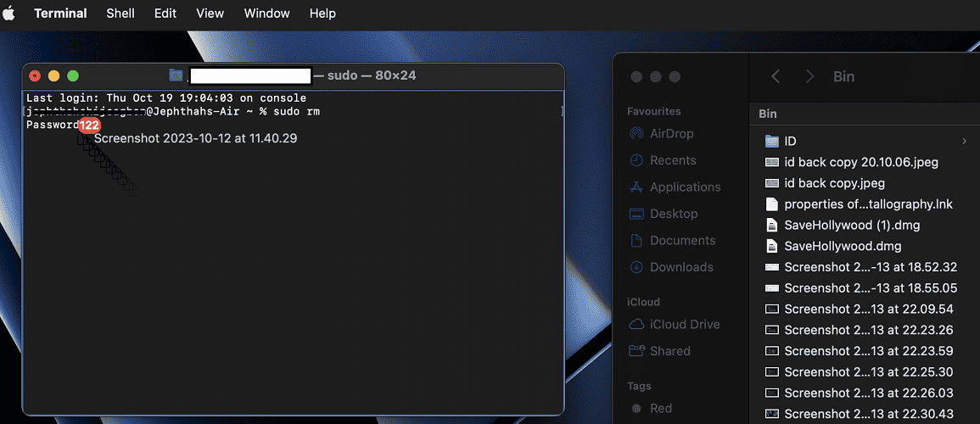This screenshot has width=980, height=424.
Task: Go back in Finder navigation
Action: click(x=776, y=76)
